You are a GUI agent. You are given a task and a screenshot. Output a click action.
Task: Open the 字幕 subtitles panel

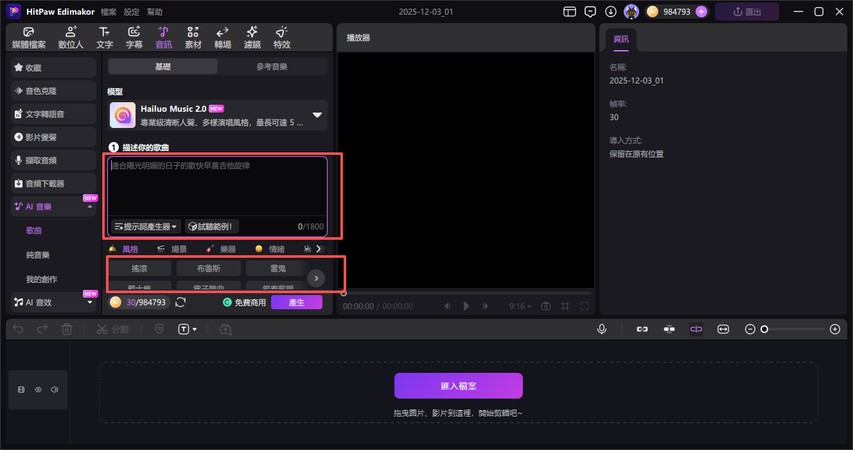pos(134,38)
